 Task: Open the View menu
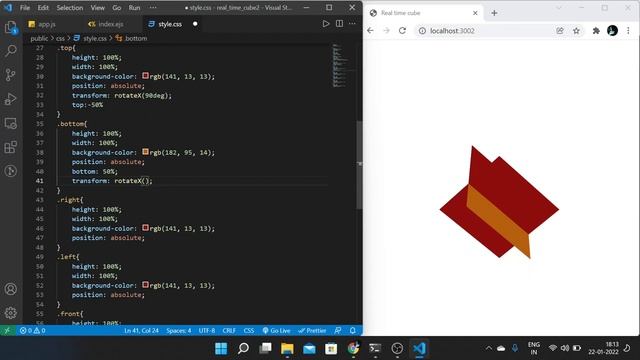tap(98, 8)
